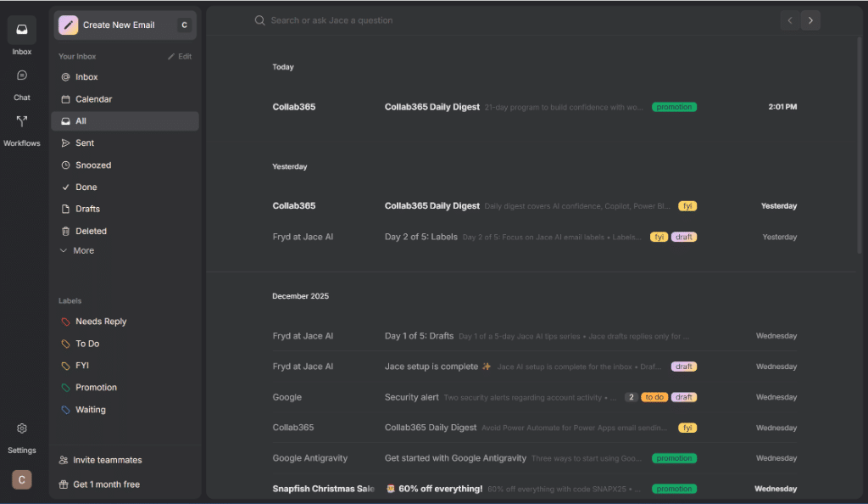The height and width of the screenshot is (504, 868).
Task: Open the Chat icon in left rail
Action: [22, 76]
